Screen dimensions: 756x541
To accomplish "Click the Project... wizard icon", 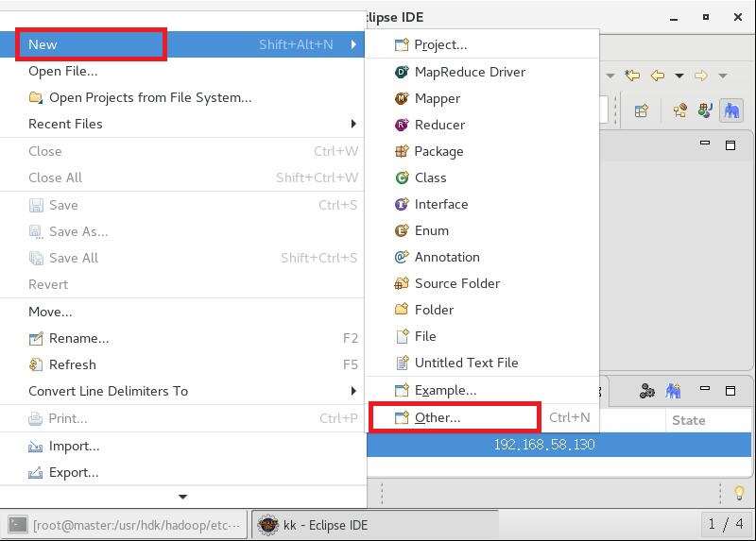I will pos(402,44).
